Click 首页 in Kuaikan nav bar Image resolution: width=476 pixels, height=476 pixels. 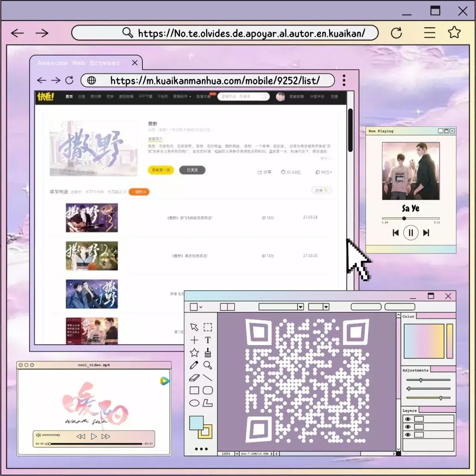coord(69,96)
